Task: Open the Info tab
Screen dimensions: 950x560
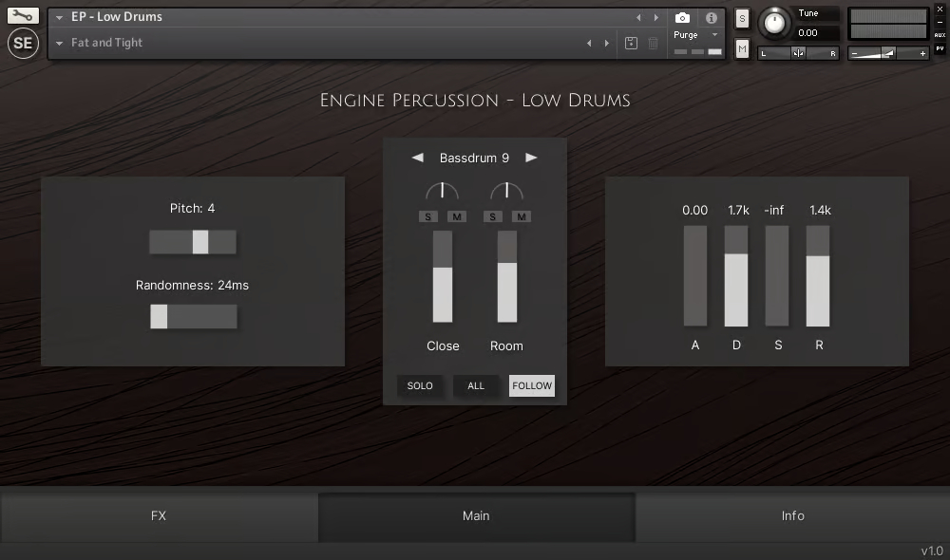Action: pyautogui.click(x=792, y=515)
